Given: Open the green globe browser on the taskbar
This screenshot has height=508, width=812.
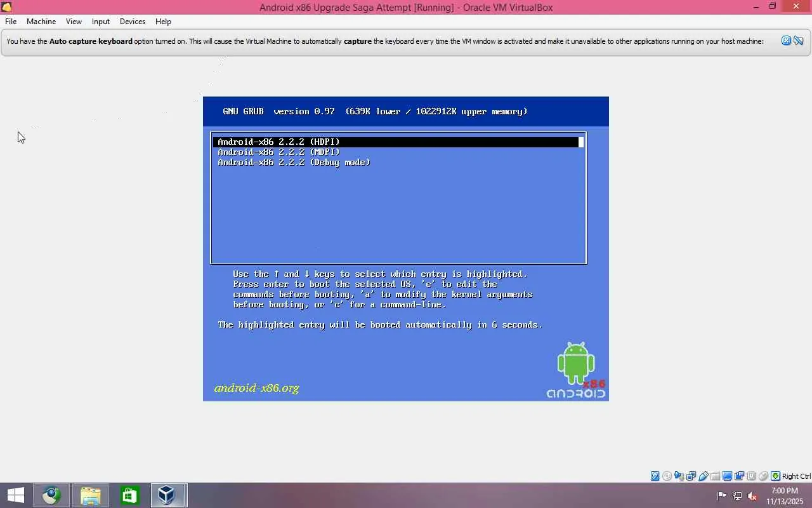Looking at the screenshot, I should 51,495.
